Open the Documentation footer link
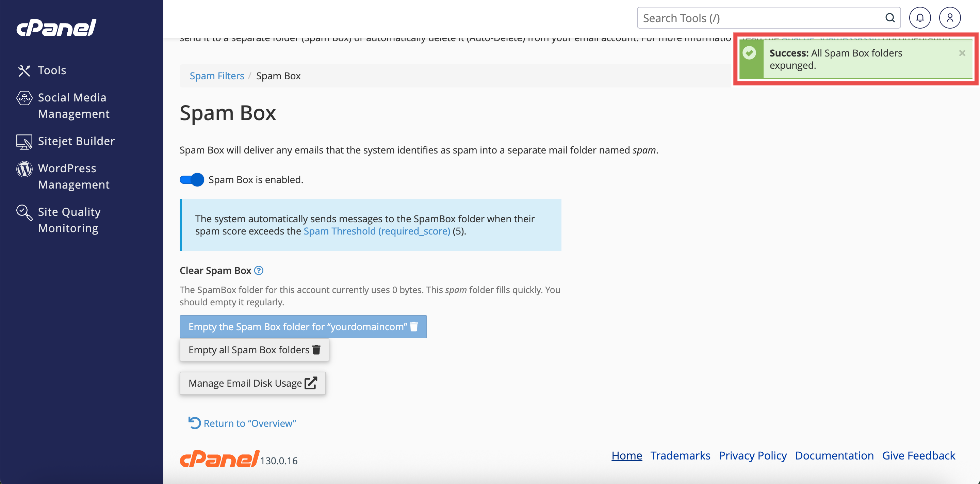The image size is (980, 484). [834, 455]
